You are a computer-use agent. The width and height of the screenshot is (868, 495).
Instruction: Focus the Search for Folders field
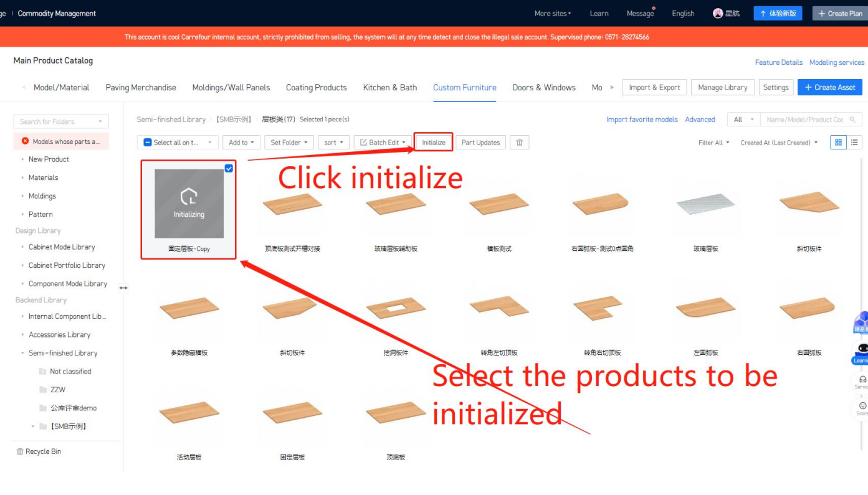[61, 121]
